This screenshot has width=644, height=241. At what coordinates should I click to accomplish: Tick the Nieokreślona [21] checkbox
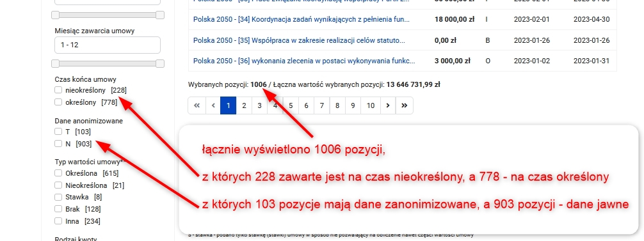click(58, 185)
